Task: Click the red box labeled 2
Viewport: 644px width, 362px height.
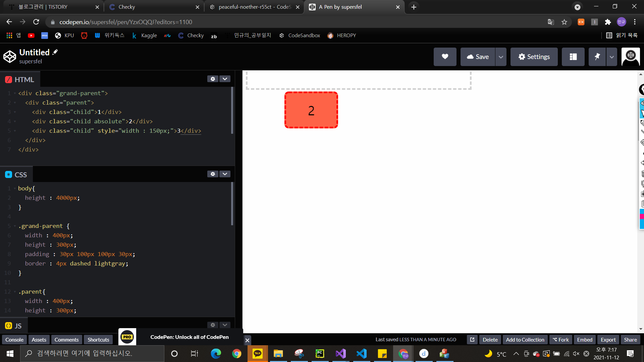Action: 311,110
